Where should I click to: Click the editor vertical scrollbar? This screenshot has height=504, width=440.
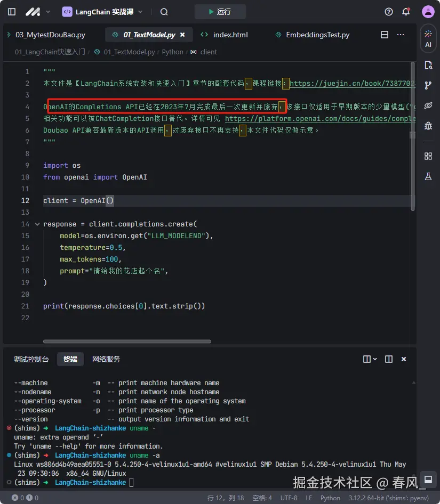412,136
